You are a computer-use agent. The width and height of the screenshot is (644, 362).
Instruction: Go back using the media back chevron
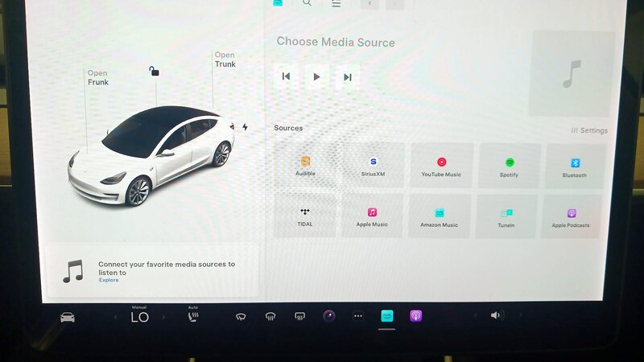[369, 4]
